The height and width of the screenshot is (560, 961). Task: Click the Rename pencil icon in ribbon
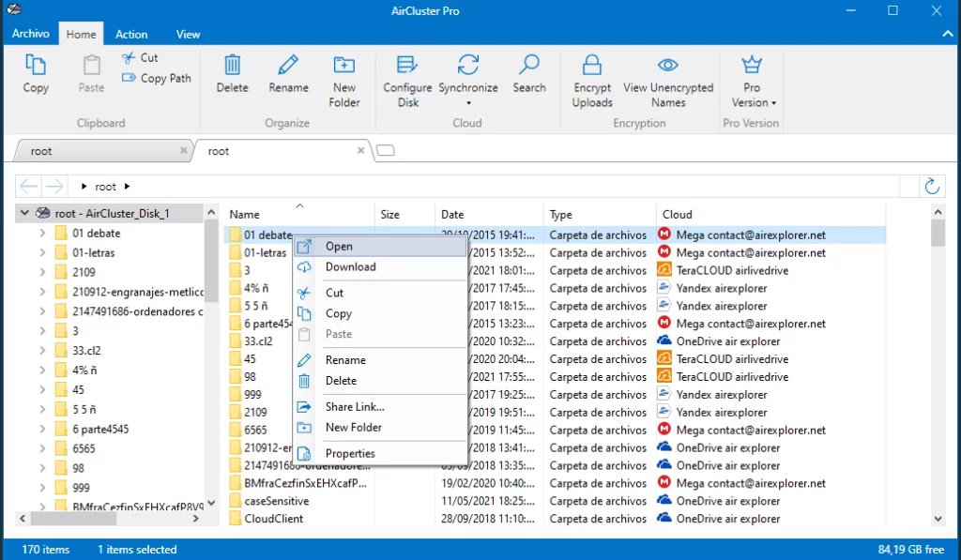click(x=288, y=66)
